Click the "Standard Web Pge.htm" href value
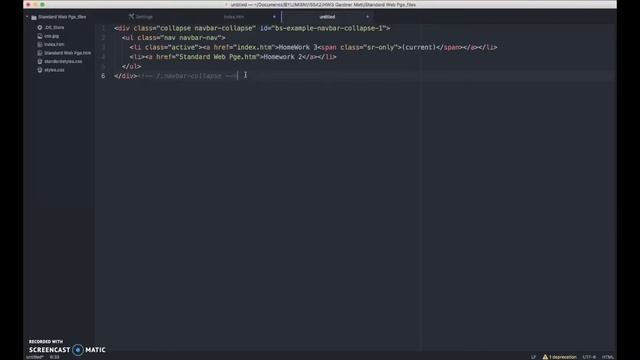This screenshot has width=640, height=360. tap(218, 57)
